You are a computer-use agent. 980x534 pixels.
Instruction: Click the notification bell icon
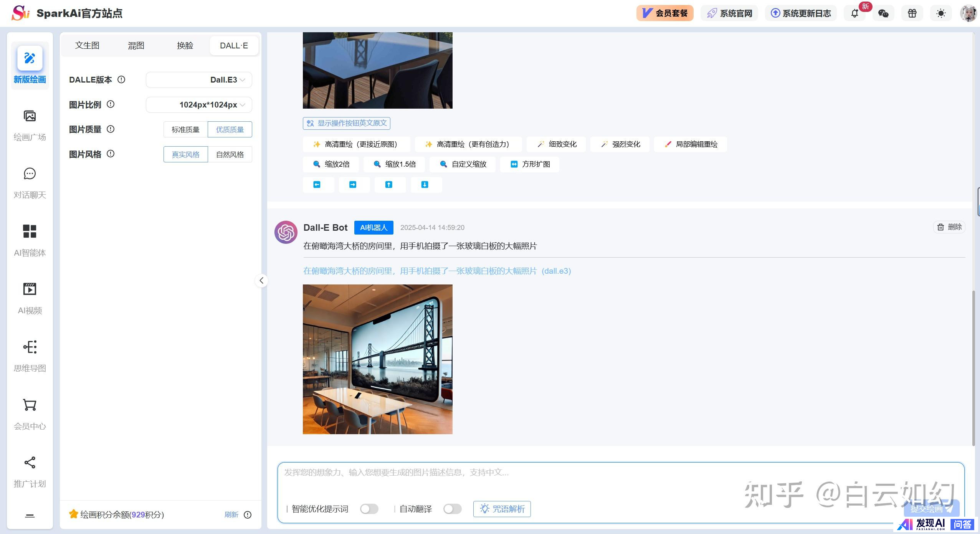[854, 13]
